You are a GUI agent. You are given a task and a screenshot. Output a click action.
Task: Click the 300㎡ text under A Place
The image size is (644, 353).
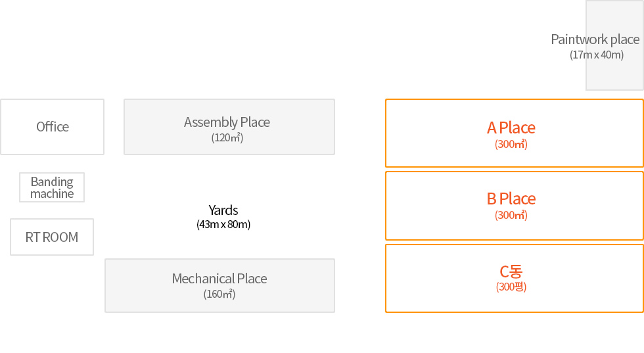[511, 144]
